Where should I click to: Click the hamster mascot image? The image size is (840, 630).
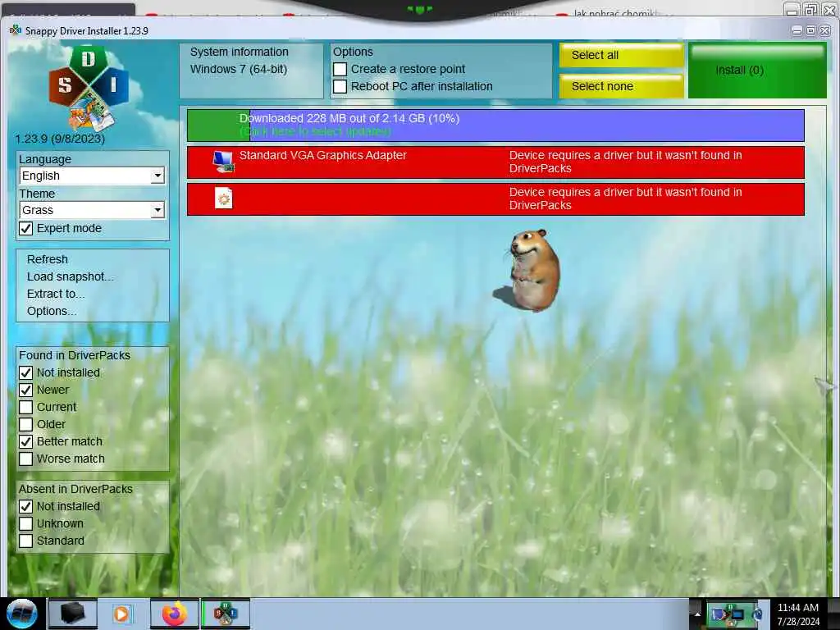click(x=527, y=271)
